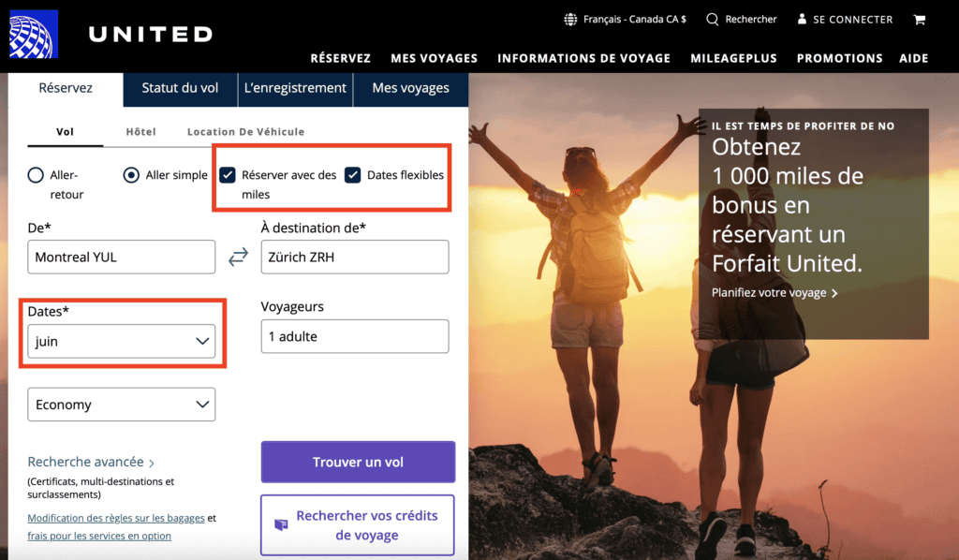The width and height of the screenshot is (959, 560).
Task: Uncheck the Dates flexibles checkbox
Action: click(x=353, y=174)
